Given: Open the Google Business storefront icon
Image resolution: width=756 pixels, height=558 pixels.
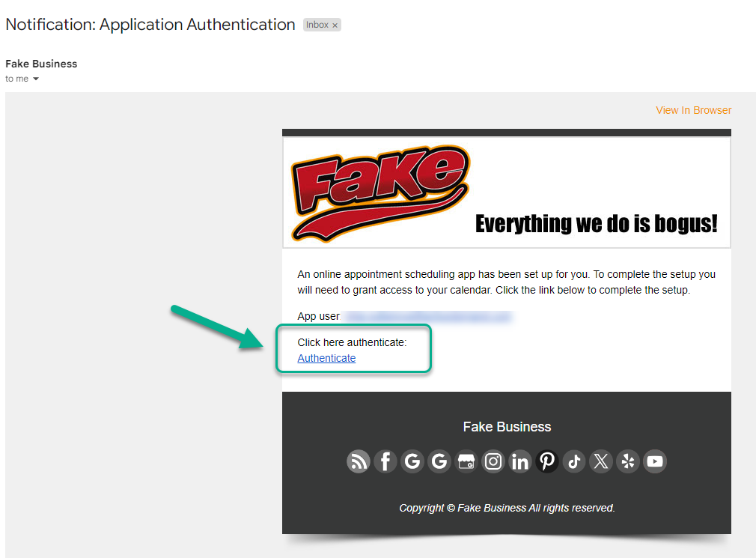Looking at the screenshot, I should 466,461.
